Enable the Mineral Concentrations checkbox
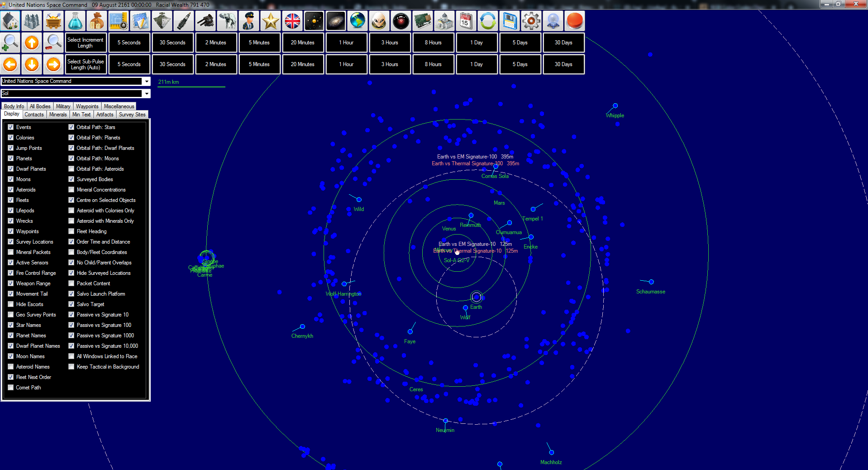The image size is (868, 470). tap(71, 190)
